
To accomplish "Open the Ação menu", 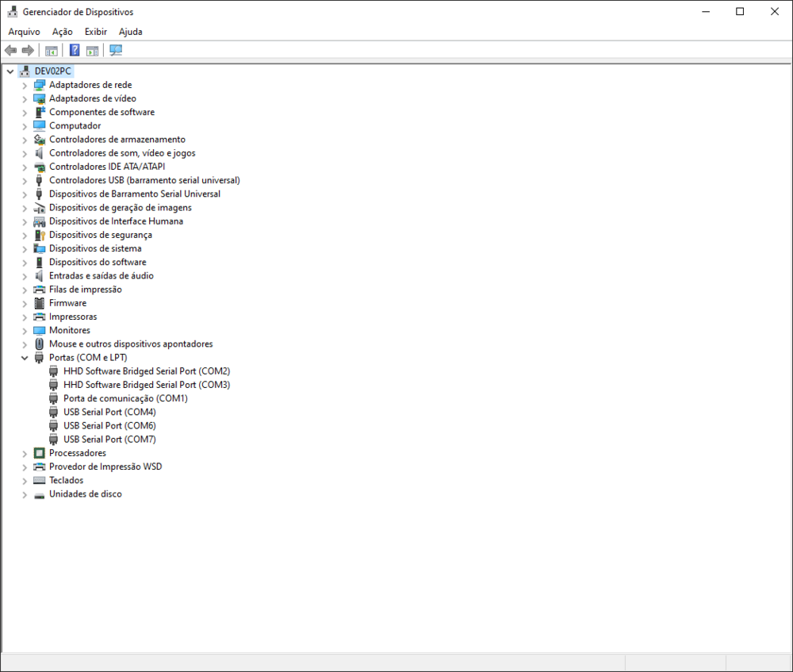I will click(x=61, y=31).
